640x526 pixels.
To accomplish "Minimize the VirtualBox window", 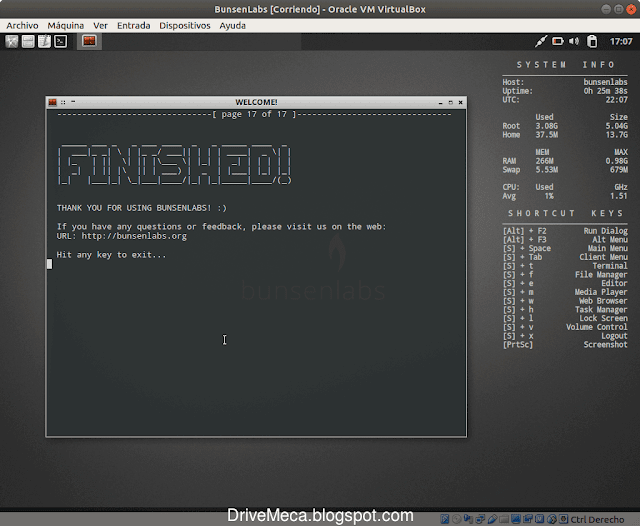I will tap(606, 9).
